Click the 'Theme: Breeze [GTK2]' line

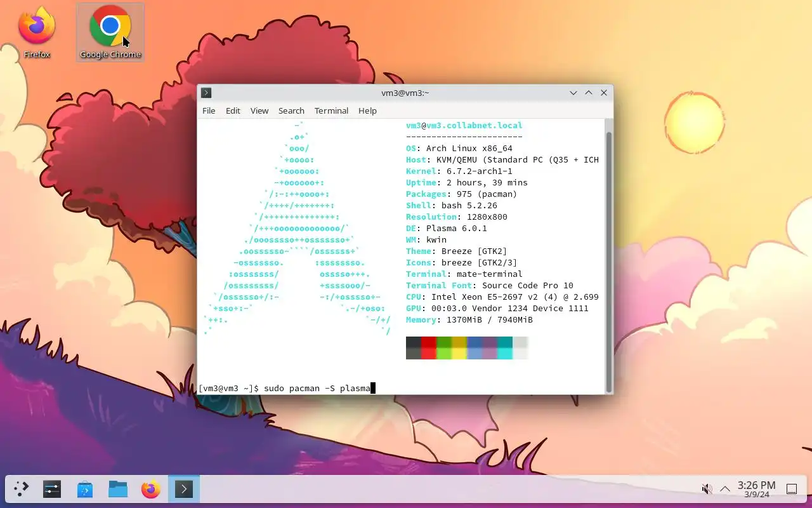457,251
